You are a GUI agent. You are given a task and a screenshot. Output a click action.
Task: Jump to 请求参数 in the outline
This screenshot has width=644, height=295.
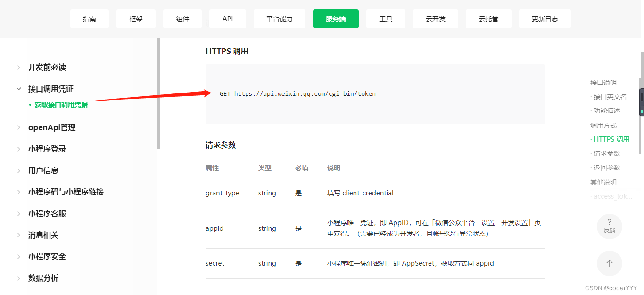[x=607, y=153]
